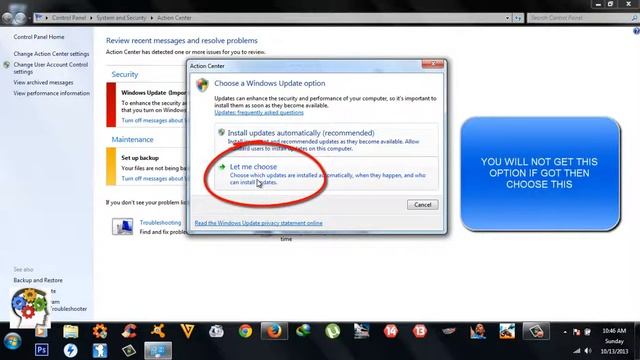The height and width of the screenshot is (360, 640).
Task: Launch the red hexagon 14 game icon
Action: coord(391,331)
